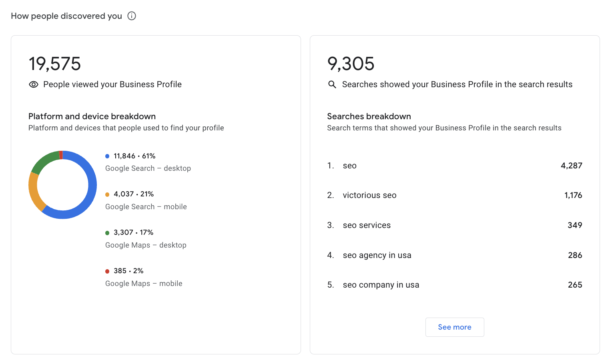Click the Google Search – desktop legend label
Viewport: 614px width, 364px height.
[148, 168]
